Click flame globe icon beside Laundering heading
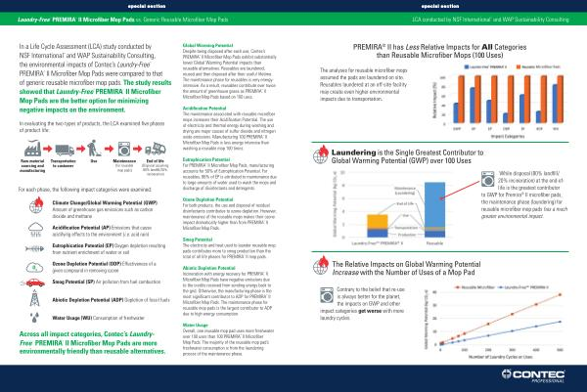Viewport: 587px width, 392px height. (321, 154)
